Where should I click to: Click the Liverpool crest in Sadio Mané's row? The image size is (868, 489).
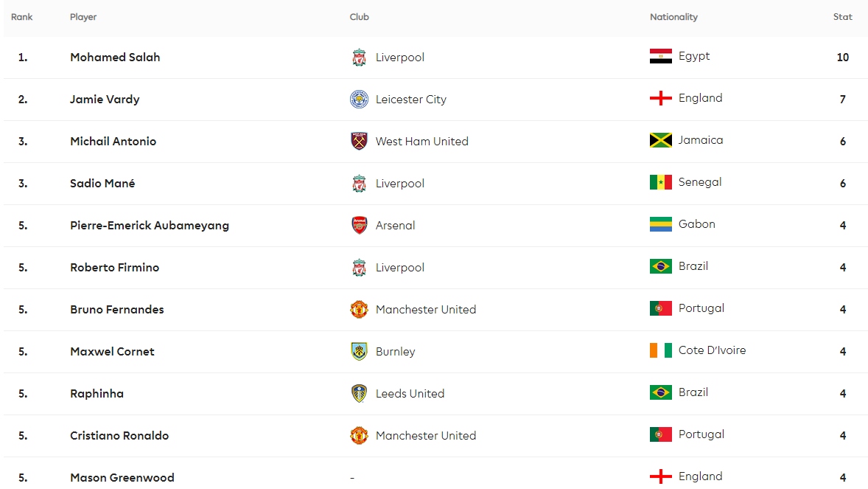point(360,184)
